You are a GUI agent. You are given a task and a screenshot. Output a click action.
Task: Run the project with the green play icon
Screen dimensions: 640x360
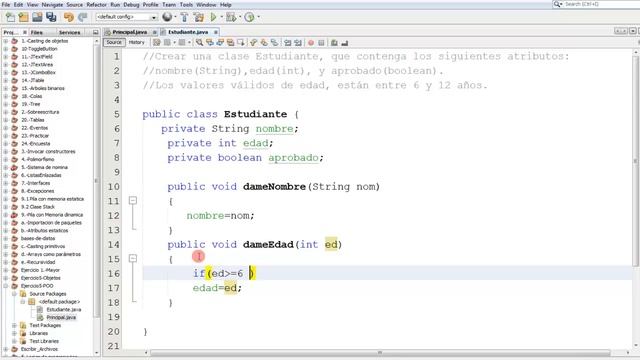213,17
